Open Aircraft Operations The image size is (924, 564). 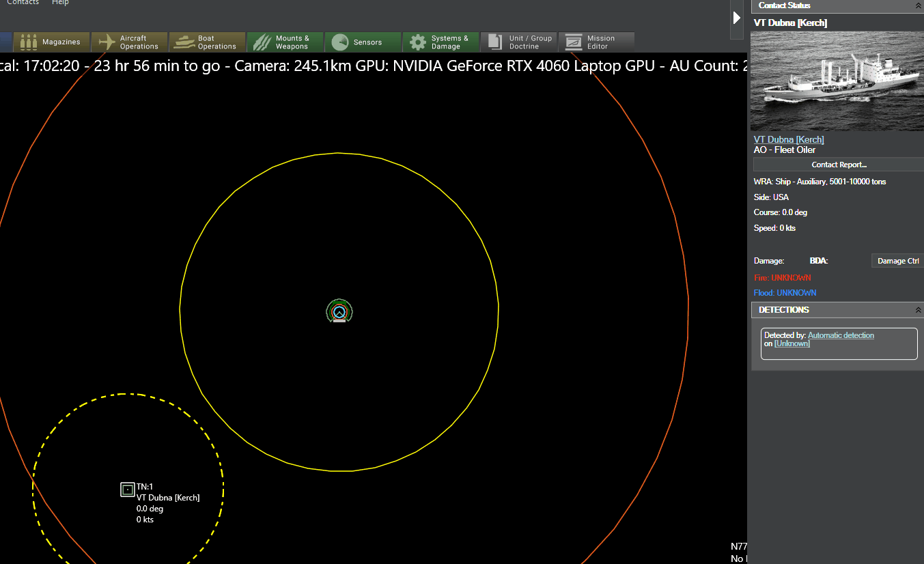pyautogui.click(x=129, y=42)
